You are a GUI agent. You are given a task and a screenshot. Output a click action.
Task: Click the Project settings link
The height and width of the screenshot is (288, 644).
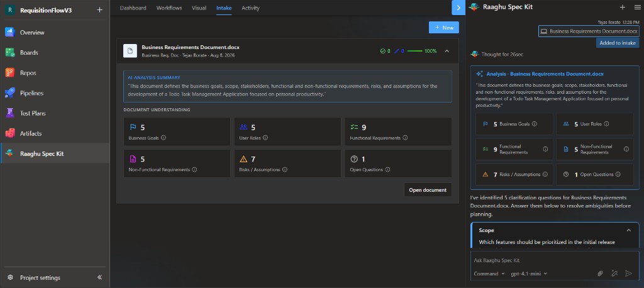[x=40, y=278]
